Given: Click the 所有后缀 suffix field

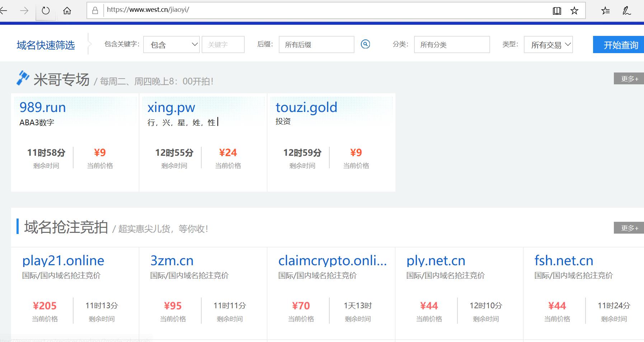Looking at the screenshot, I should click(316, 44).
